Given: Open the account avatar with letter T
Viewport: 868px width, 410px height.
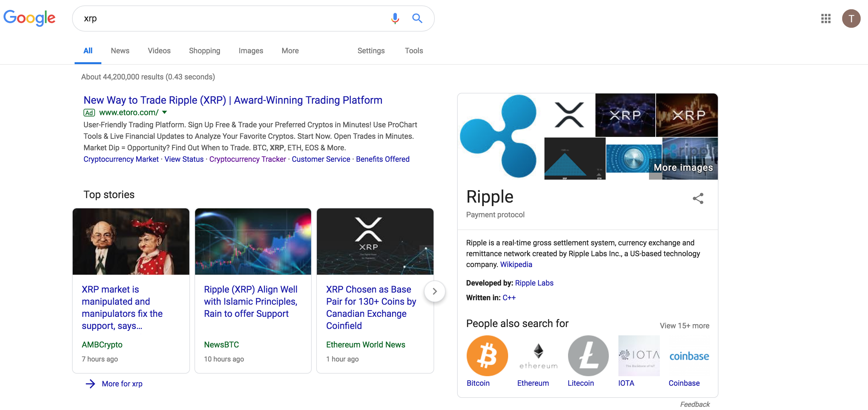Looking at the screenshot, I should pyautogui.click(x=851, y=19).
